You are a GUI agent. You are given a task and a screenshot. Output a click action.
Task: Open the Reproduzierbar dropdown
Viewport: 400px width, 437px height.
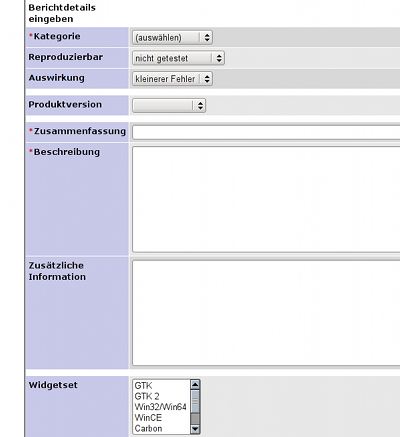(x=178, y=58)
